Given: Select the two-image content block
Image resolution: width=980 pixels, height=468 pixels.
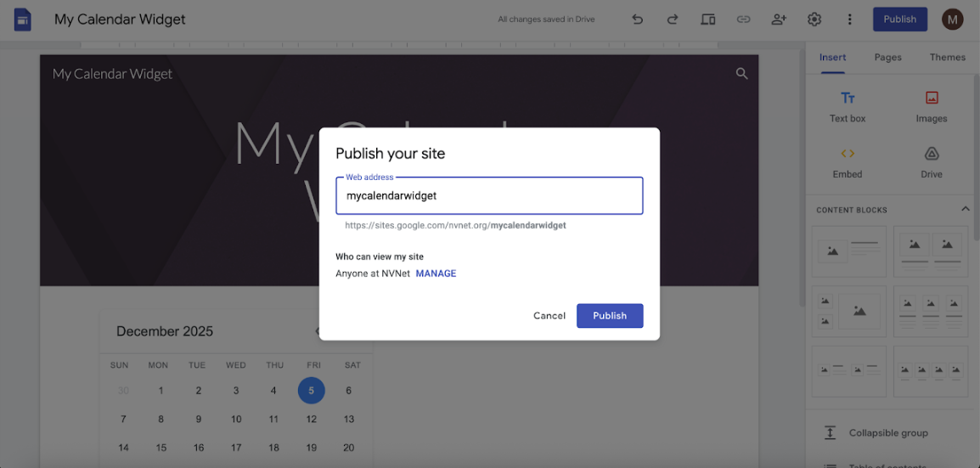Looking at the screenshot, I should (932, 251).
